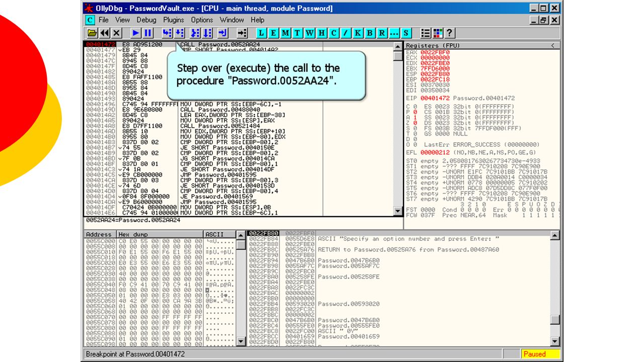
Task: Open Windows list with W button
Action: coord(310,33)
